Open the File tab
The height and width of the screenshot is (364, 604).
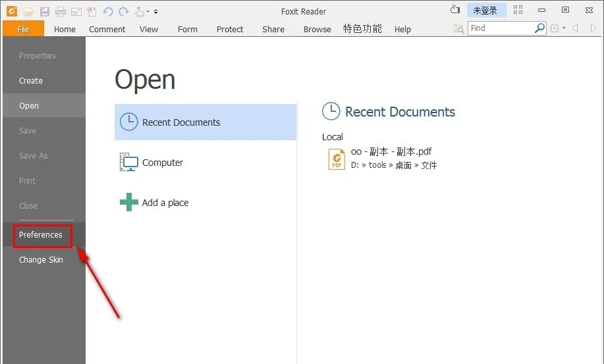[24, 29]
